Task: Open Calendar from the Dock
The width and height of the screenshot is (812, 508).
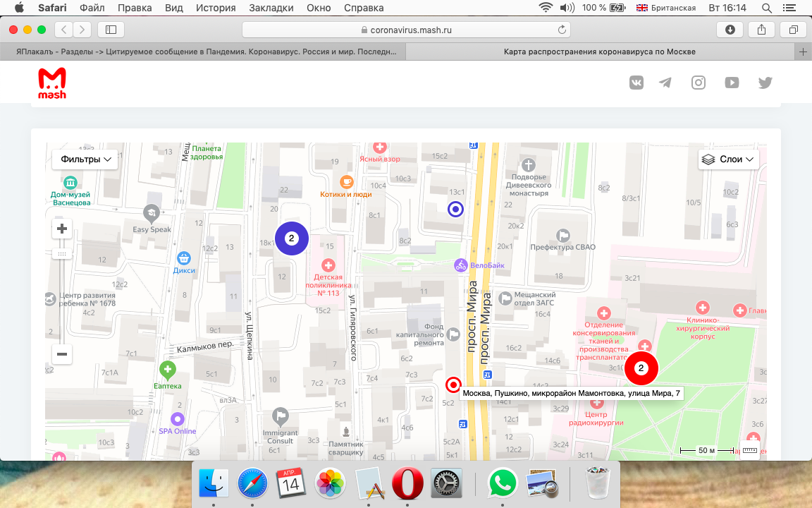Action: coord(291,483)
